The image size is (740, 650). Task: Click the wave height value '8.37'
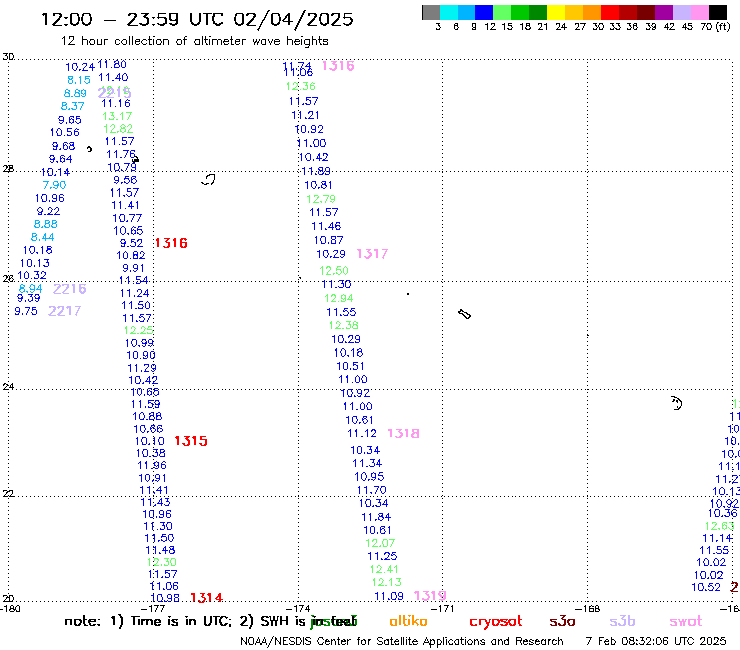pyautogui.click(x=72, y=106)
